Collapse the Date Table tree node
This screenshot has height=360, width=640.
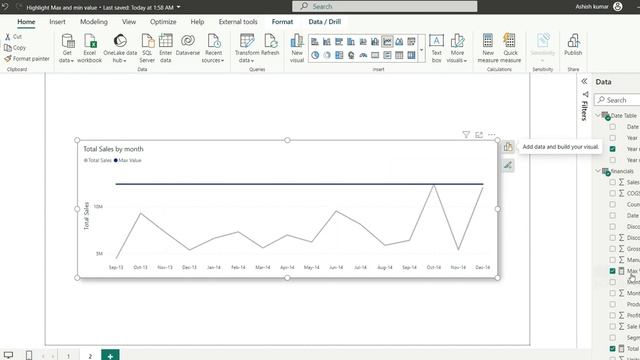[598, 116]
